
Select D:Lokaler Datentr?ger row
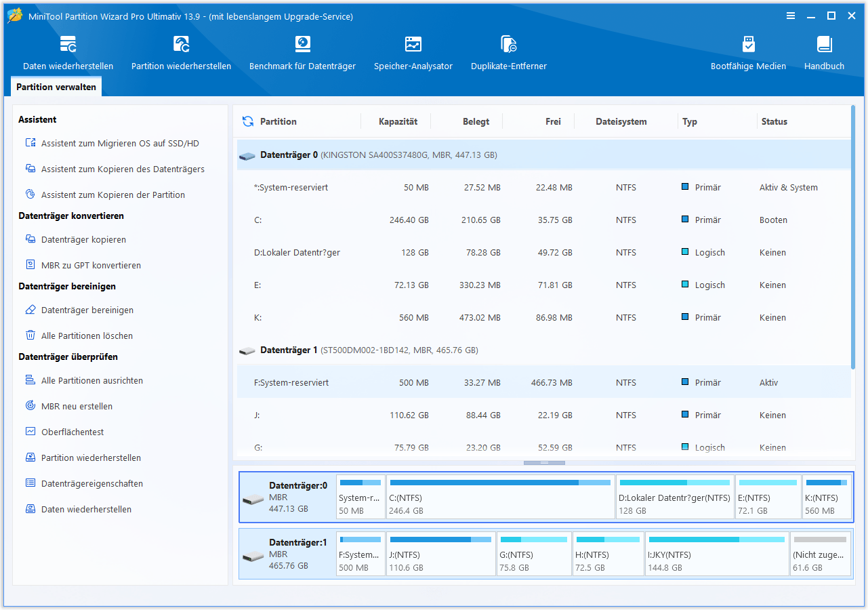pyautogui.click(x=544, y=252)
